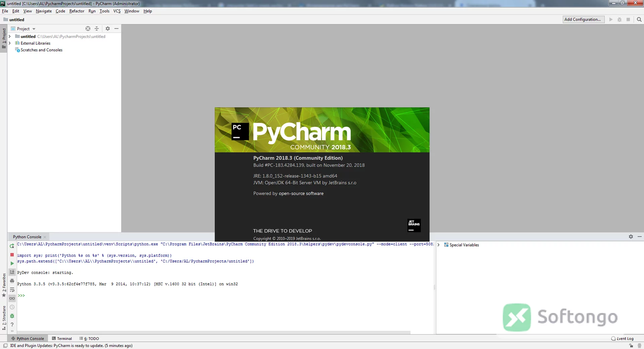The width and height of the screenshot is (644, 349).
Task: Open the Refactor menu
Action: pyautogui.click(x=77, y=11)
